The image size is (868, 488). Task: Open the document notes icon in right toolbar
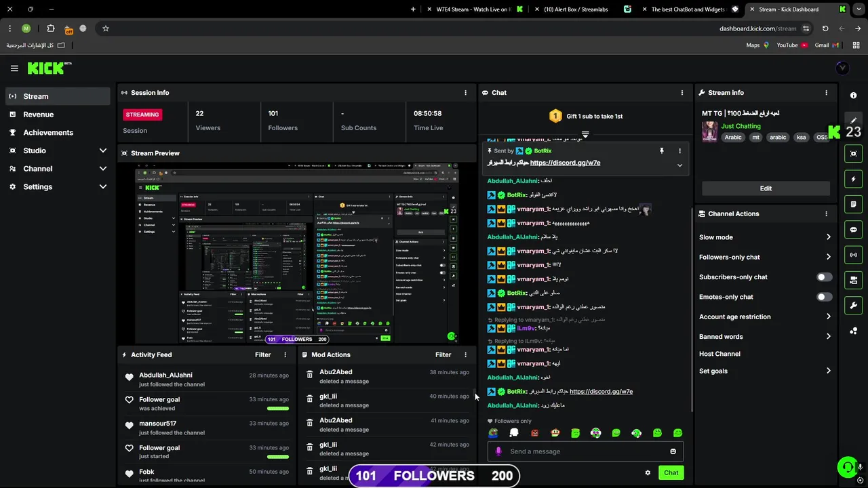point(853,204)
